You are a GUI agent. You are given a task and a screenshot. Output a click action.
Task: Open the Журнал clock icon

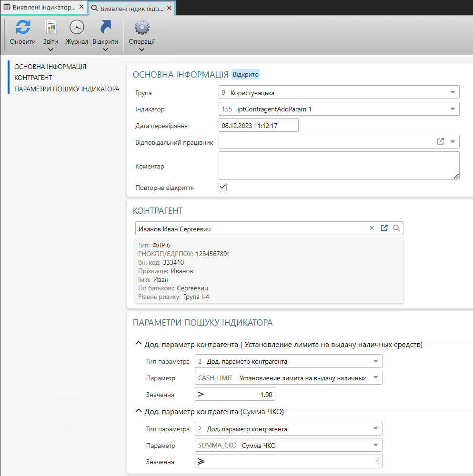(x=76, y=27)
